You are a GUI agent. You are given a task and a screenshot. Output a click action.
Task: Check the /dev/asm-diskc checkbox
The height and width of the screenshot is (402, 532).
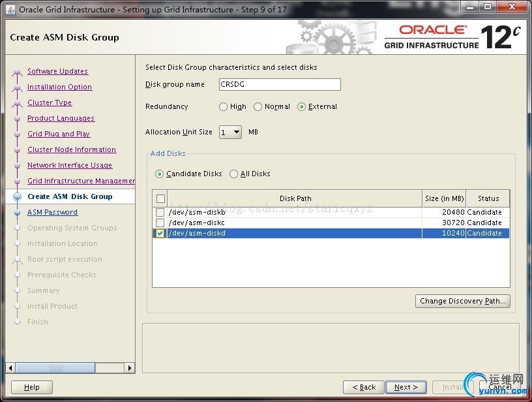click(x=160, y=223)
